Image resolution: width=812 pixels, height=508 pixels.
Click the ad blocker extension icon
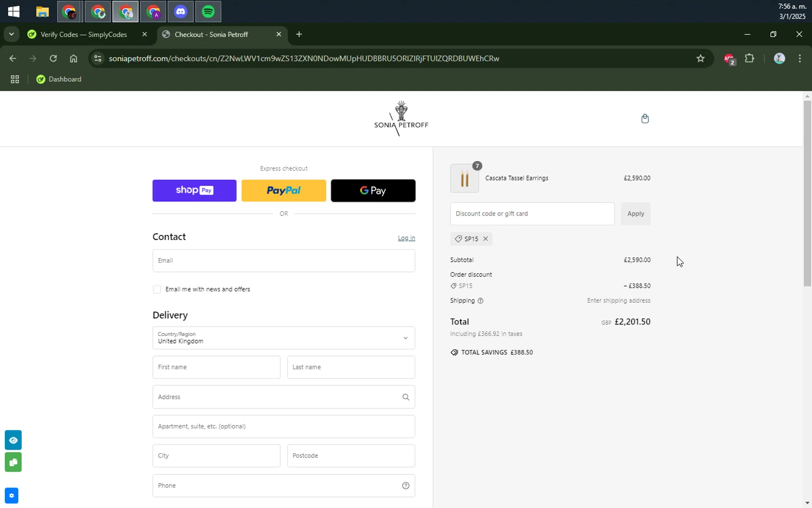click(x=729, y=58)
